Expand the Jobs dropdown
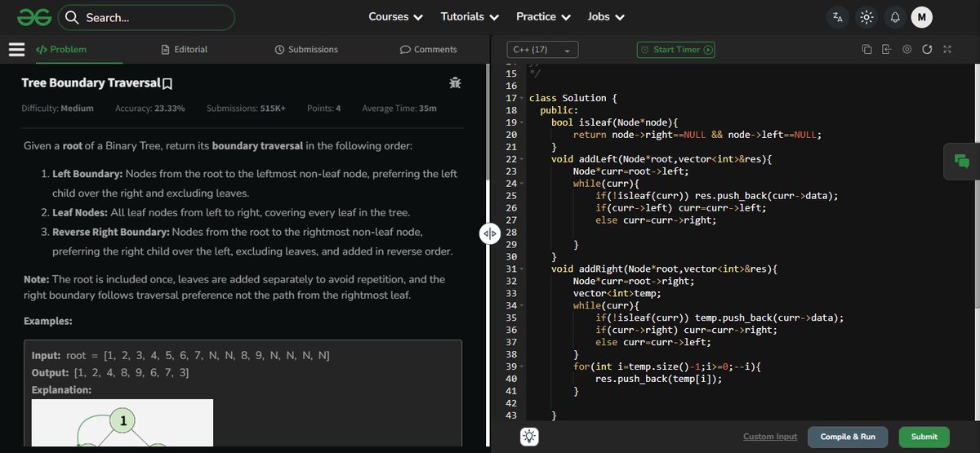Image resolution: width=980 pixels, height=453 pixels. coord(606,17)
